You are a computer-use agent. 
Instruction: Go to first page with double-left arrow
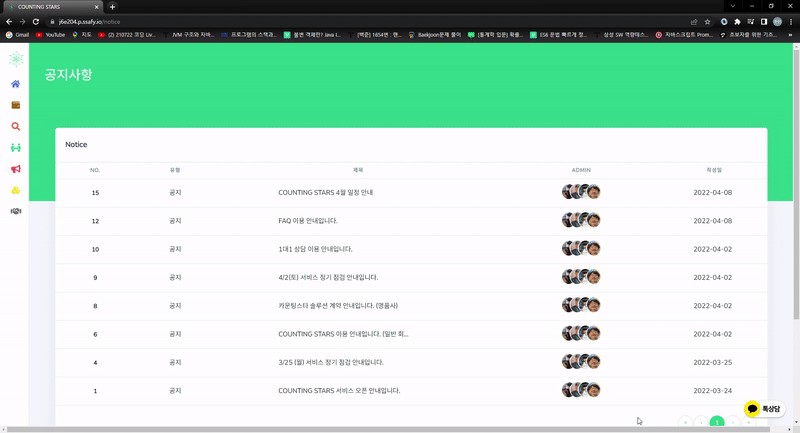pos(685,422)
